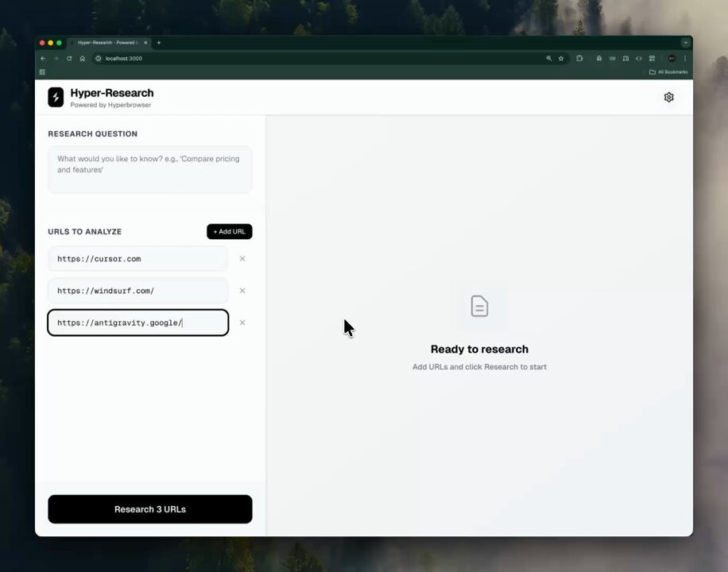728x572 pixels.
Task: Click the ghost-shaped extension icon
Action: click(x=599, y=59)
